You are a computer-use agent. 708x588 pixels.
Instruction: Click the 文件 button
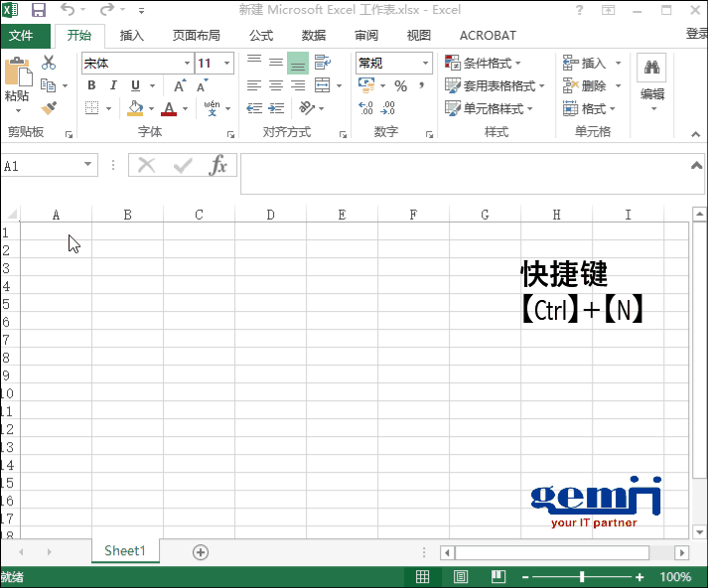tap(22, 35)
